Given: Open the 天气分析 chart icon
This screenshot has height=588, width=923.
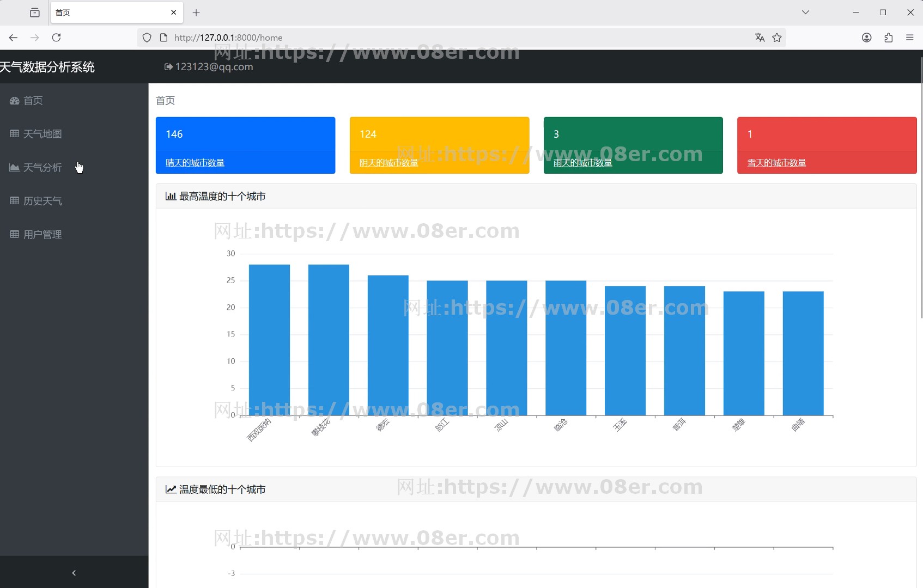Looking at the screenshot, I should tap(14, 167).
